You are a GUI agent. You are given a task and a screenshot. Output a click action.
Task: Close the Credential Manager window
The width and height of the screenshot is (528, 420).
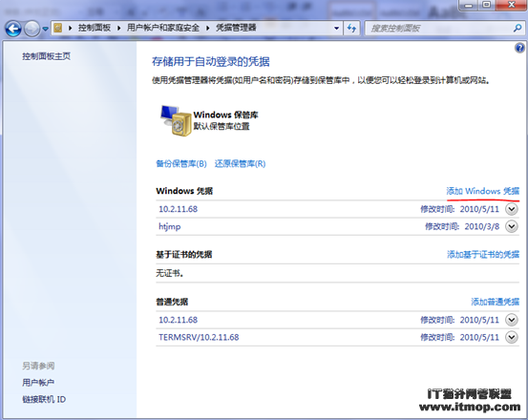512,5
